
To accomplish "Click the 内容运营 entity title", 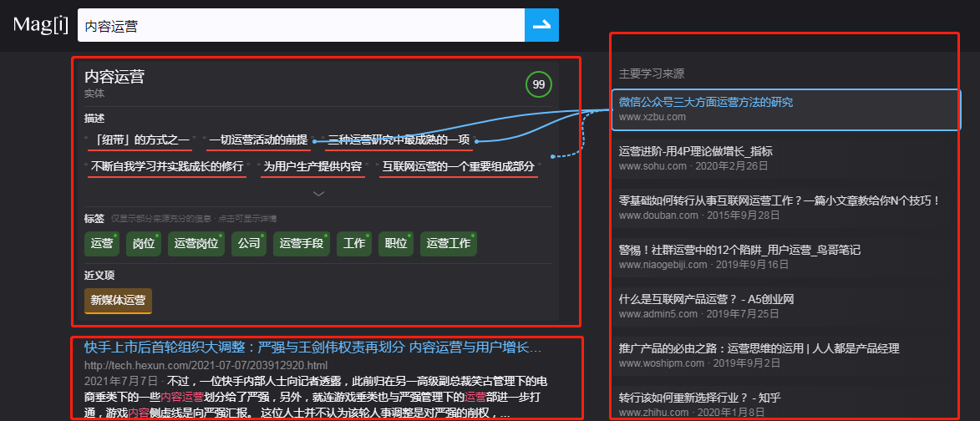I will 114,77.
